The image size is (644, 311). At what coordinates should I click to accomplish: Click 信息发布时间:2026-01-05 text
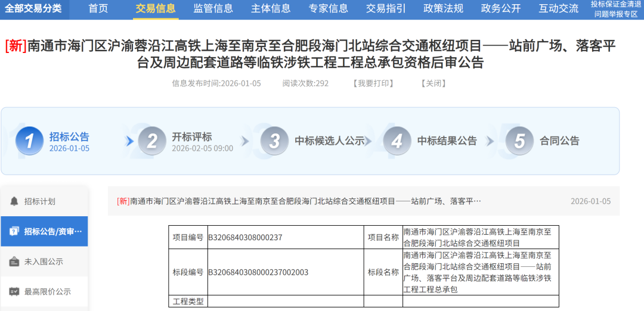(216, 83)
